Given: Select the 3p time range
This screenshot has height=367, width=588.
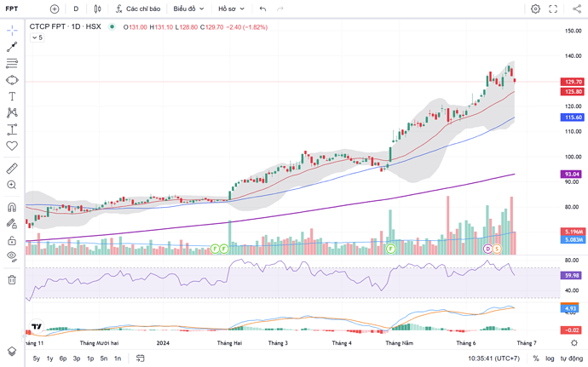Looking at the screenshot, I should tap(77, 358).
